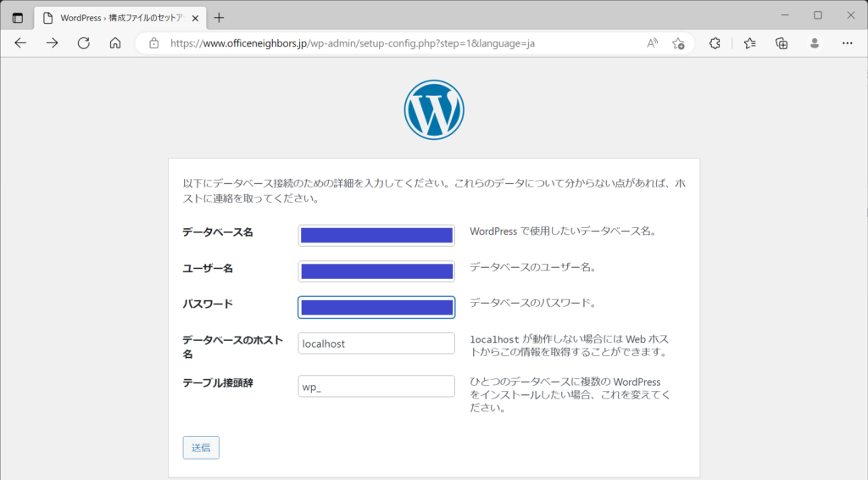
Task: Click the user profile avatar icon
Action: pos(814,43)
